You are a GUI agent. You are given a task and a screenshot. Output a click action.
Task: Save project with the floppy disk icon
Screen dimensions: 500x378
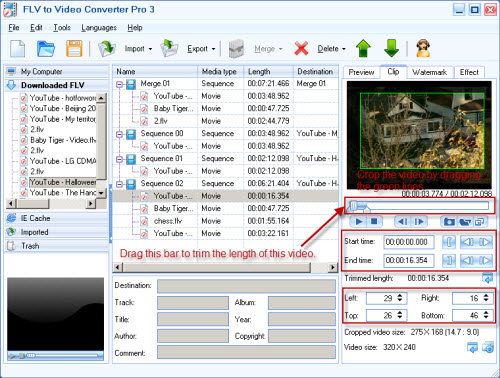(x=74, y=49)
